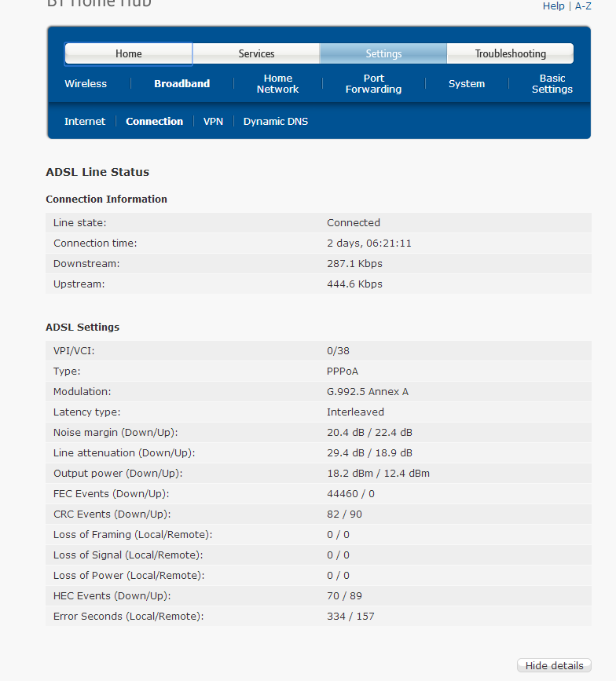This screenshot has height=681, width=616.
Task: Click the VPI/VCI value '0/38'
Action: coord(338,351)
